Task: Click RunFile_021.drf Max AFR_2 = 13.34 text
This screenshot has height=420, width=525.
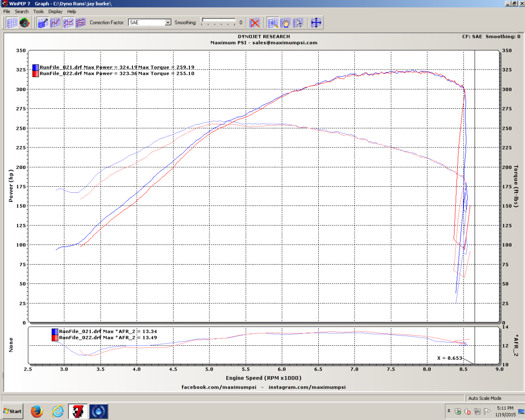Action: 108,332
